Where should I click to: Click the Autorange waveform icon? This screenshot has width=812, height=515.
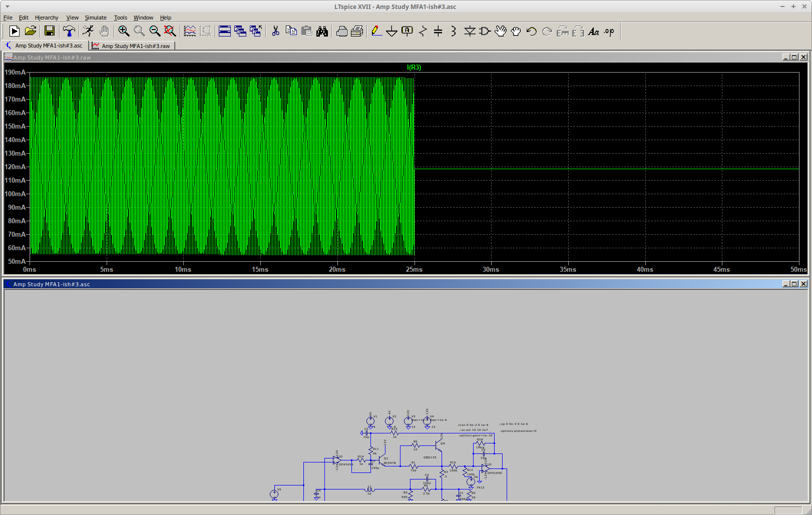[190, 31]
